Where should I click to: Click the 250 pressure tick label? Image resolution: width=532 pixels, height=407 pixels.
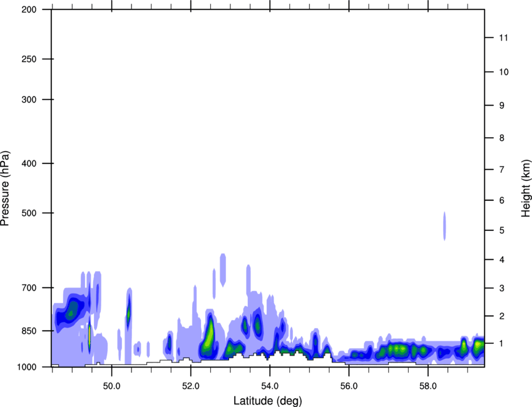[x=29, y=59]
